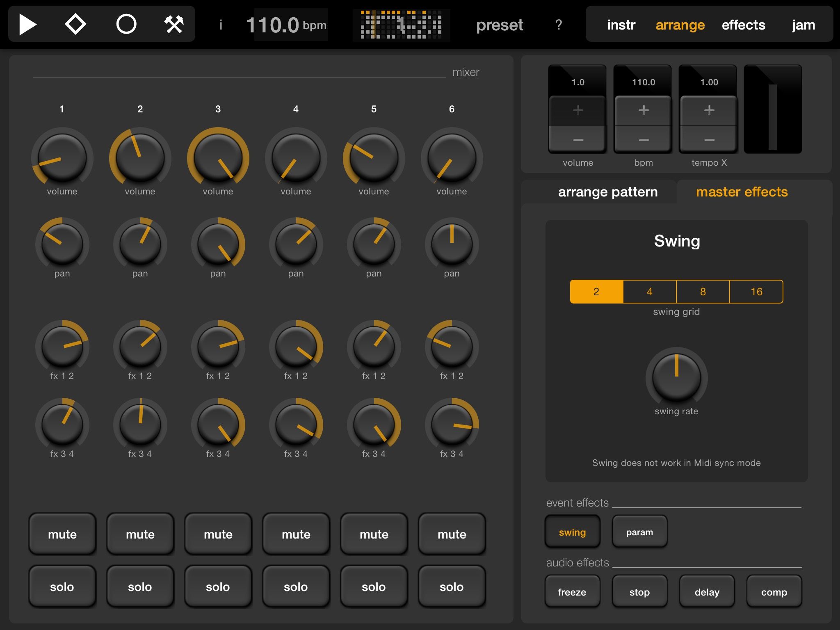Select the freeze audio effect
This screenshot has height=630, width=840.
click(x=572, y=592)
